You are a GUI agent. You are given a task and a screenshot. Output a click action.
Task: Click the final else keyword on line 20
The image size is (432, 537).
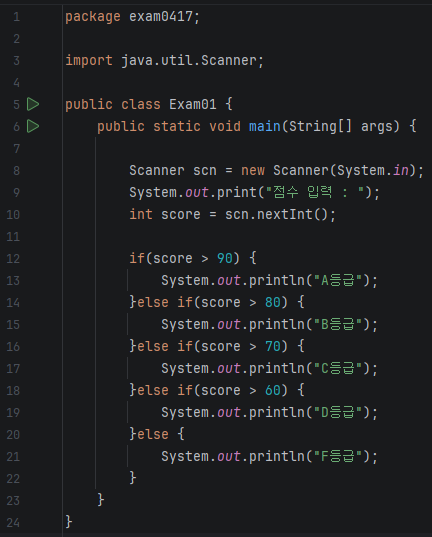[153, 435]
